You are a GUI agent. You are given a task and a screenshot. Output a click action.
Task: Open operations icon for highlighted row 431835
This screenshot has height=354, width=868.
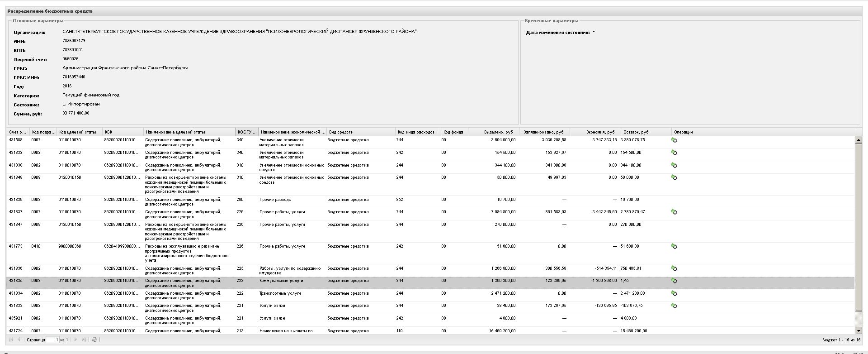(x=674, y=281)
